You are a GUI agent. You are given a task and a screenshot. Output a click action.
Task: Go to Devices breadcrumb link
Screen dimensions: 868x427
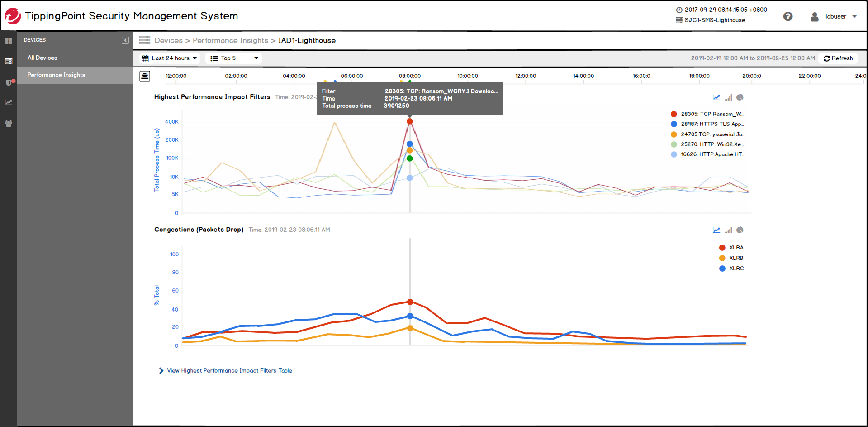(169, 40)
